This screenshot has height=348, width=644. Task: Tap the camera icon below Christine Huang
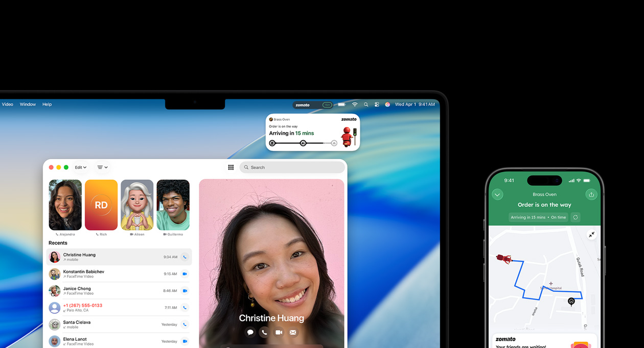click(x=278, y=332)
